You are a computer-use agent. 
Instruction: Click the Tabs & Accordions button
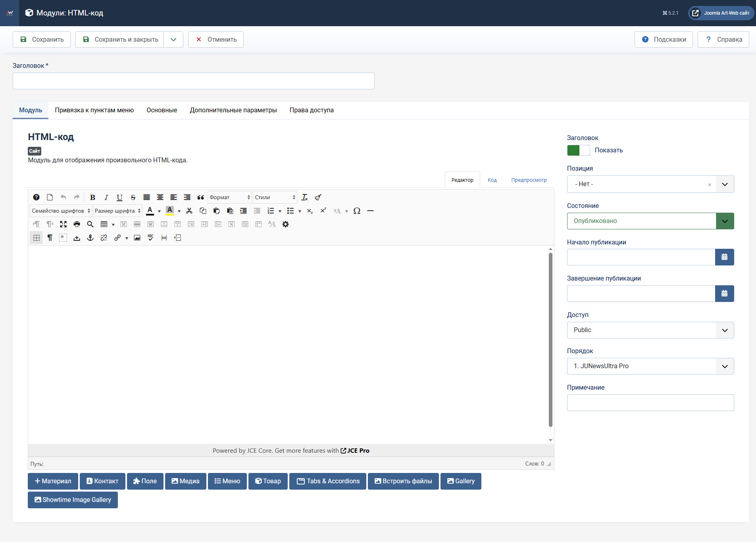pos(328,481)
